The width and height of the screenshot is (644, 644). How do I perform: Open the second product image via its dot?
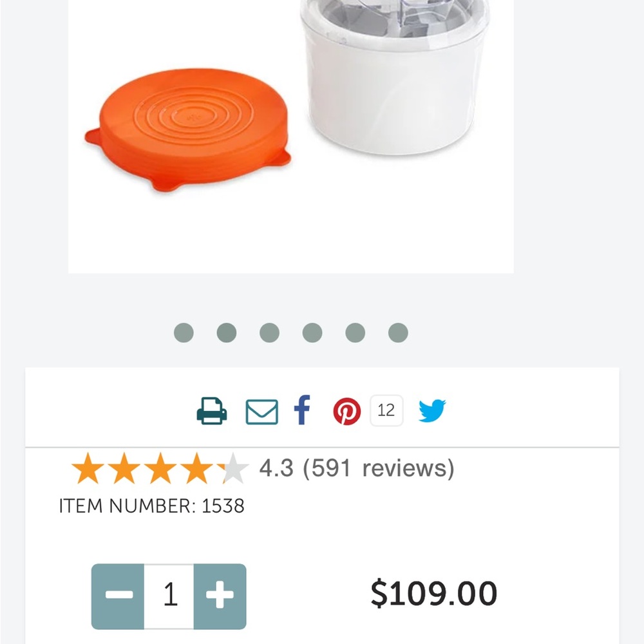click(226, 332)
